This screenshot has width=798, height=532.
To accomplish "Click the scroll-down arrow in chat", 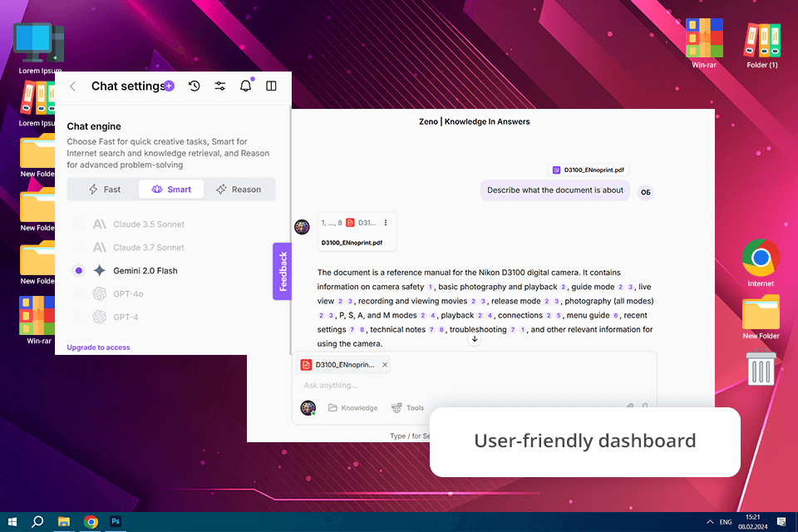I will click(x=475, y=339).
